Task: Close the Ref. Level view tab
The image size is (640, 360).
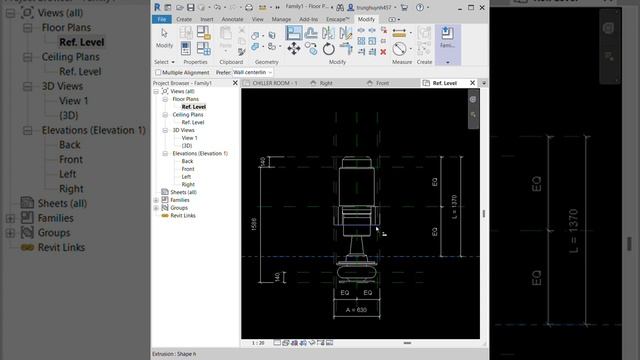Action: [472, 83]
